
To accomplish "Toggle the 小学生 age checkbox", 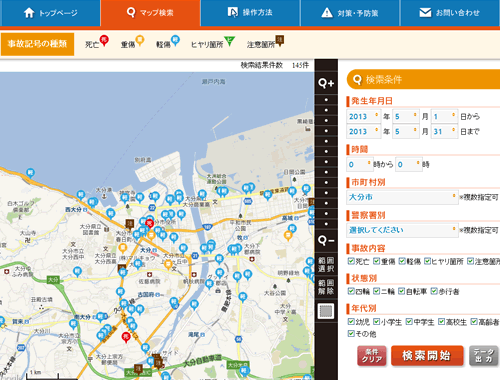I will click(x=377, y=321).
